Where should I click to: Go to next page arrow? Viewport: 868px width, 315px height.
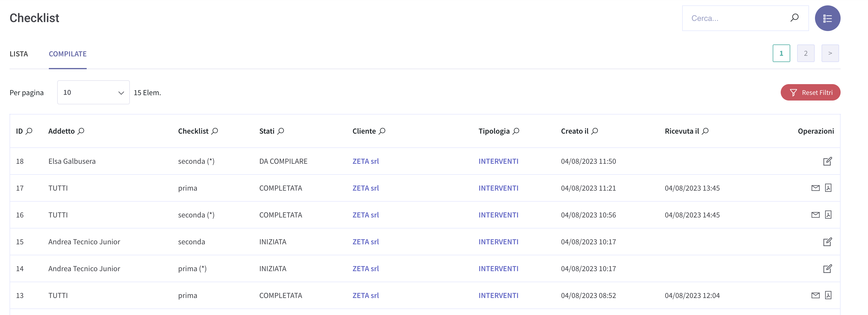click(x=830, y=53)
